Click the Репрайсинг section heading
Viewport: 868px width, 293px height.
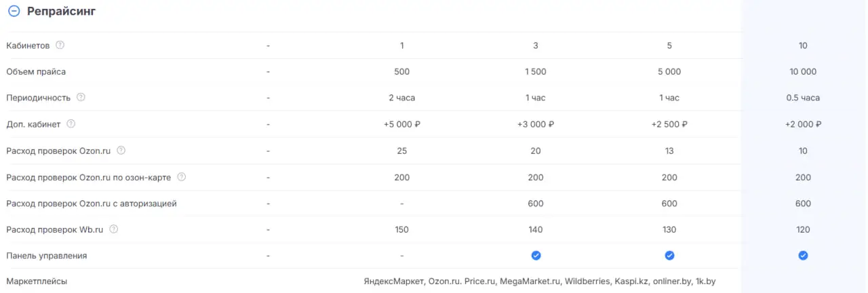61,12
